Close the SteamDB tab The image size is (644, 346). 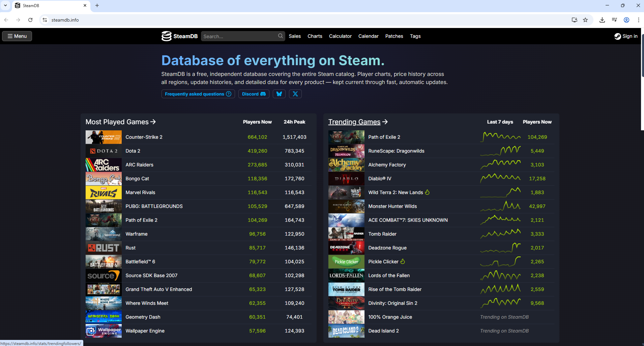click(85, 5)
